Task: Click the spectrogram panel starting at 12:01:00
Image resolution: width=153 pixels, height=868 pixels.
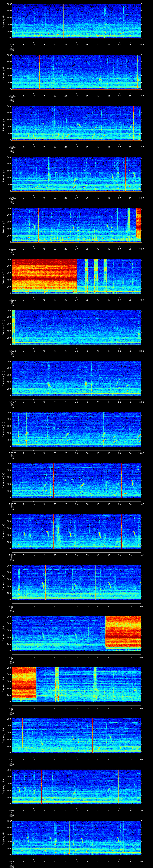Action: (x=77, y=21)
